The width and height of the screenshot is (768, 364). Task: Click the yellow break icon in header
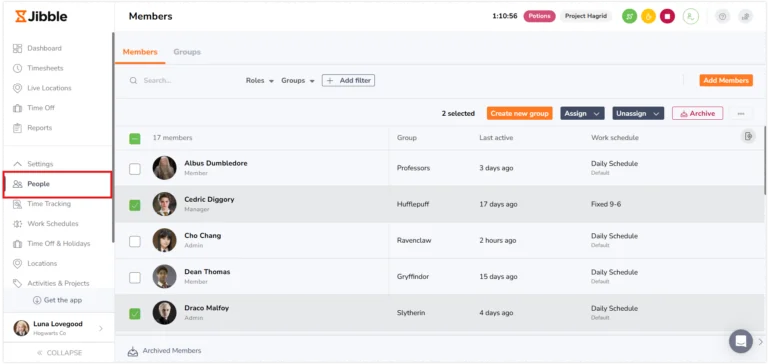648,16
